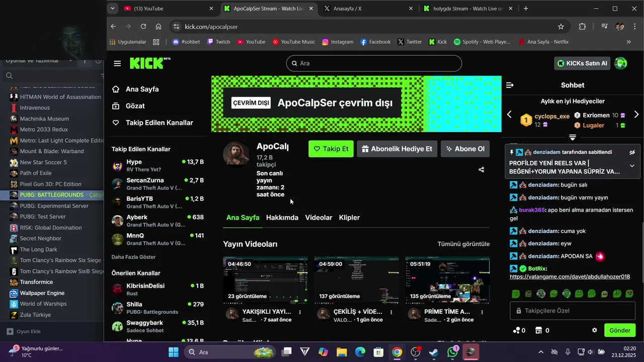This screenshot has width=644, height=362.
Task: Send chat message with Gönder
Action: pos(620,330)
